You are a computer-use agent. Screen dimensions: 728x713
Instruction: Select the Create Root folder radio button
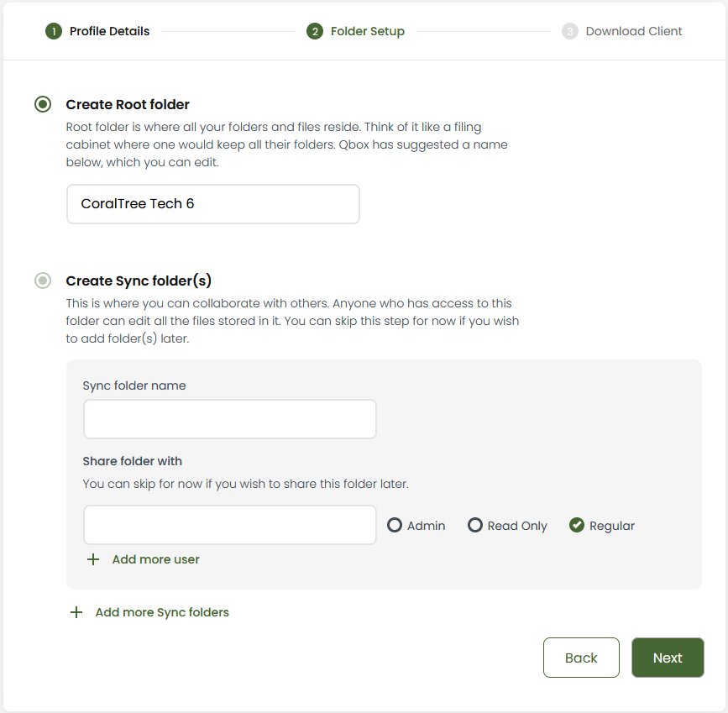43,104
